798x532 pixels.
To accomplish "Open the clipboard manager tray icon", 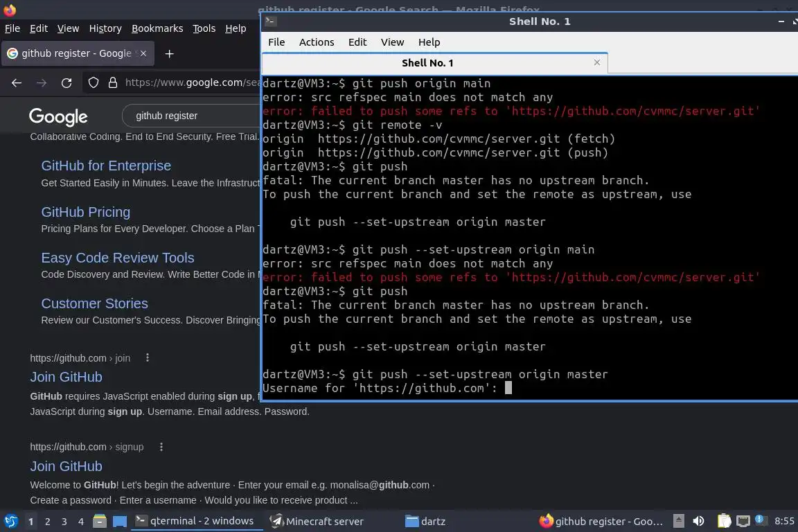I will tap(724, 522).
